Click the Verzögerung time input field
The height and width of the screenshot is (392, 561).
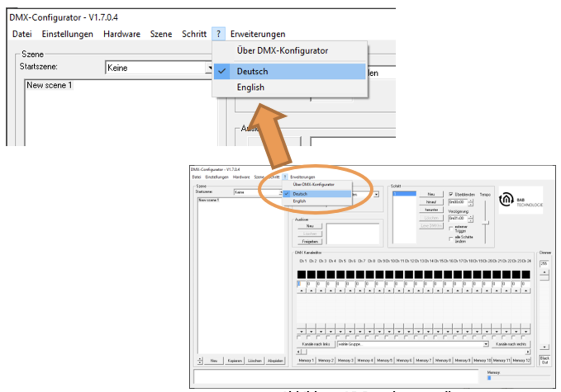coord(458,218)
